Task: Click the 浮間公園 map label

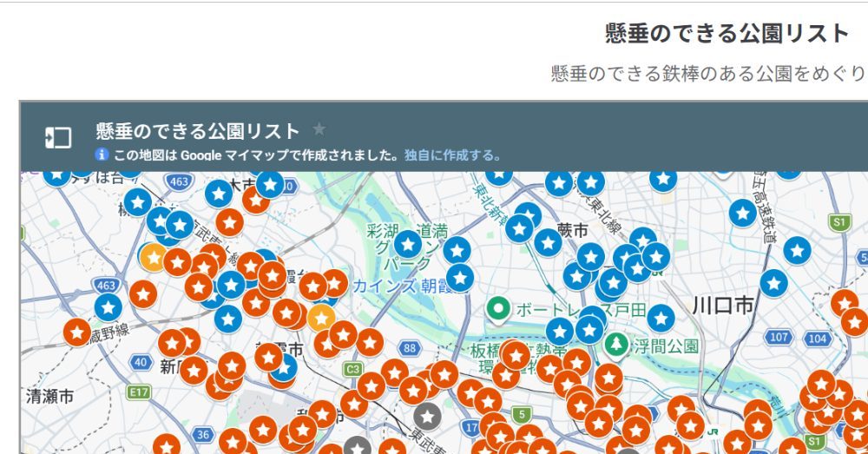Action: [x=666, y=346]
